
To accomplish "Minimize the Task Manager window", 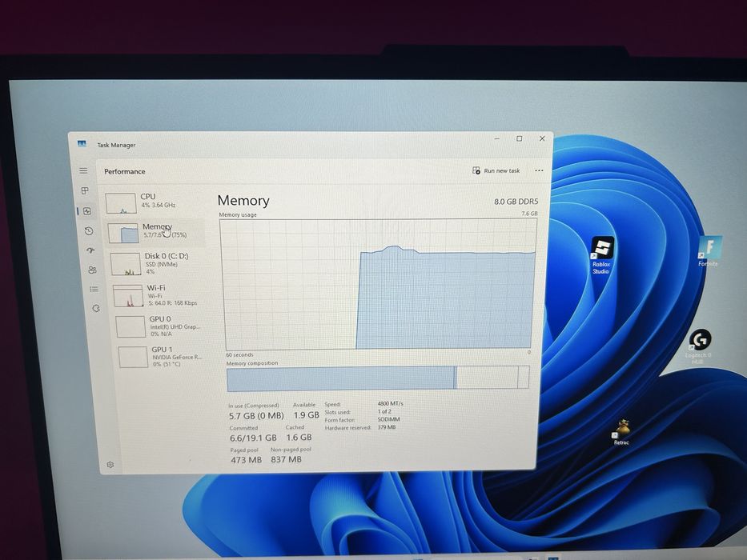I will (x=497, y=138).
